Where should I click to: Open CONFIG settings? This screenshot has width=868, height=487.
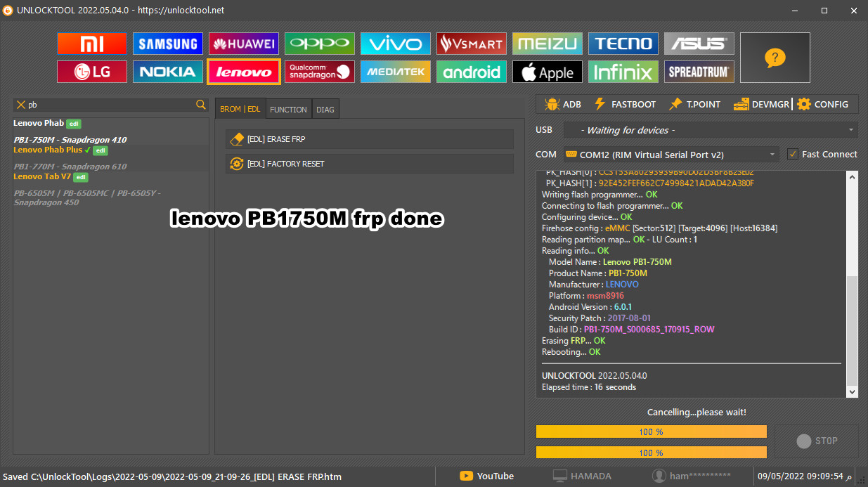822,104
